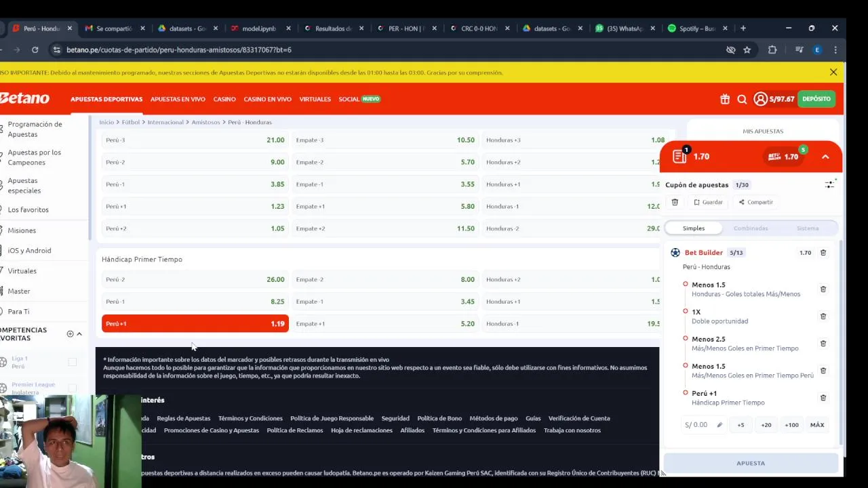Viewport: 868px width, 488px height.
Task: Select Perú -2 26.00 first-half handicap odds
Action: point(195,279)
